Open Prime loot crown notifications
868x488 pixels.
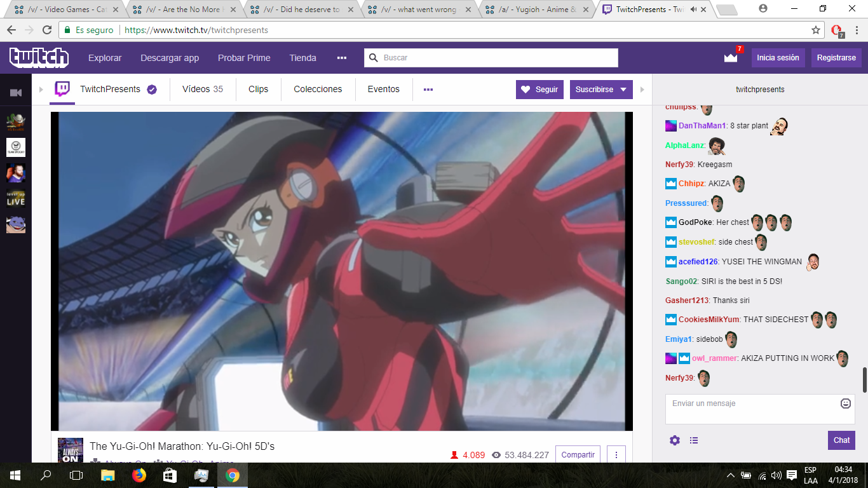click(731, 57)
